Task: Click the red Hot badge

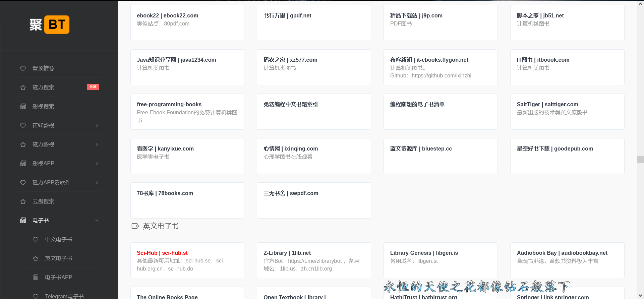Action: tap(93, 87)
